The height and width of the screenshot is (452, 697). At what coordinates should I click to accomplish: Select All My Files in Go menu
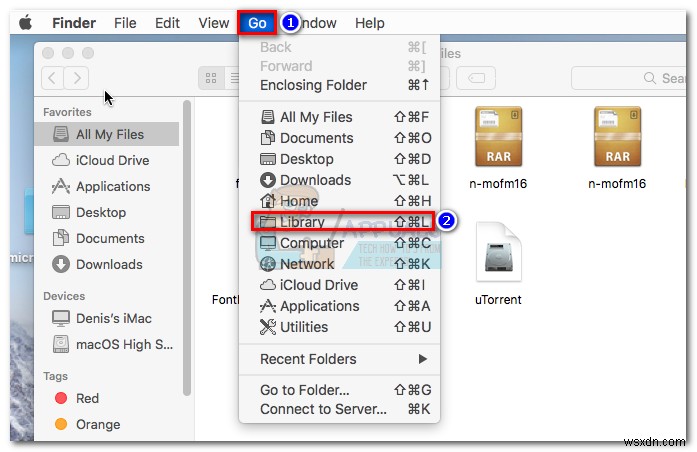click(340, 117)
